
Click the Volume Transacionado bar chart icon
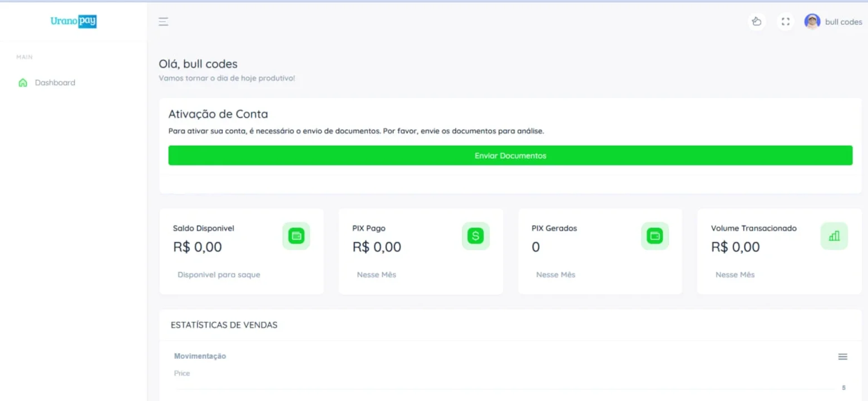point(834,236)
